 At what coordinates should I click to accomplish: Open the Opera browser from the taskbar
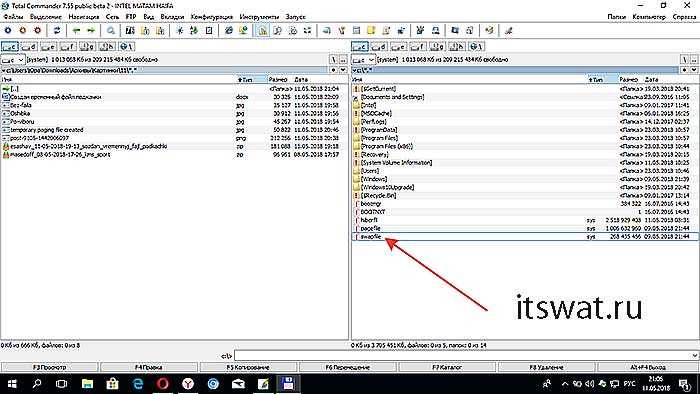[163, 383]
